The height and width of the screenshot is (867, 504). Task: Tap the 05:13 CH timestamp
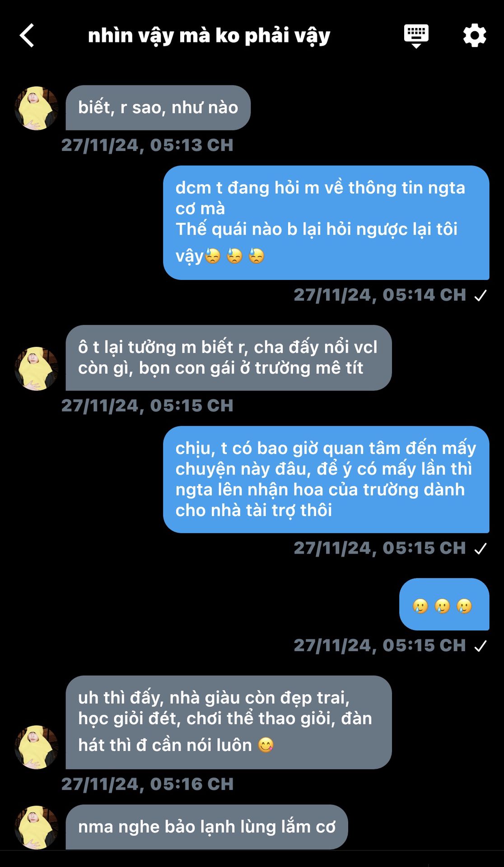pyautogui.click(x=147, y=145)
